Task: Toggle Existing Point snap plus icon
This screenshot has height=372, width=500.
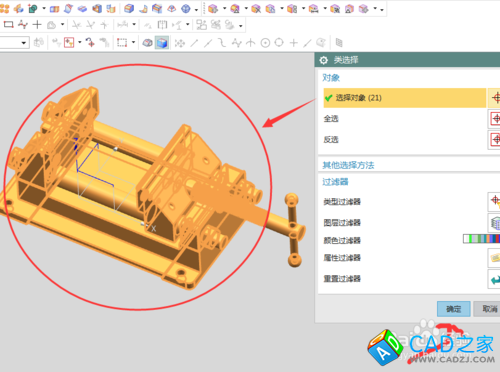Action: click(294, 43)
